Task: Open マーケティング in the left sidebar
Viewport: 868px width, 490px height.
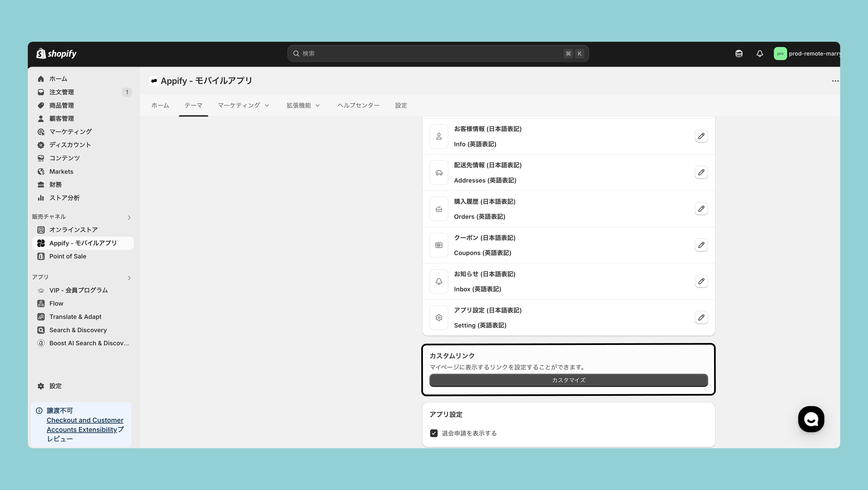Action: (x=83, y=131)
